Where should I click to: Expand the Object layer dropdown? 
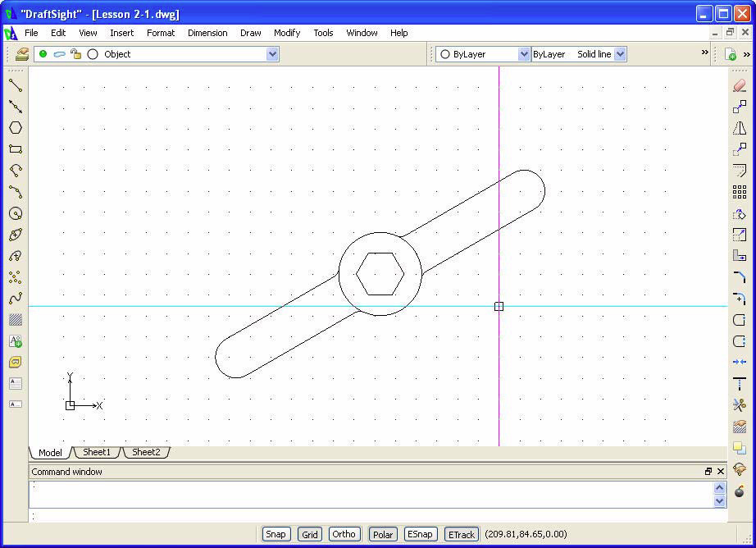click(x=272, y=54)
